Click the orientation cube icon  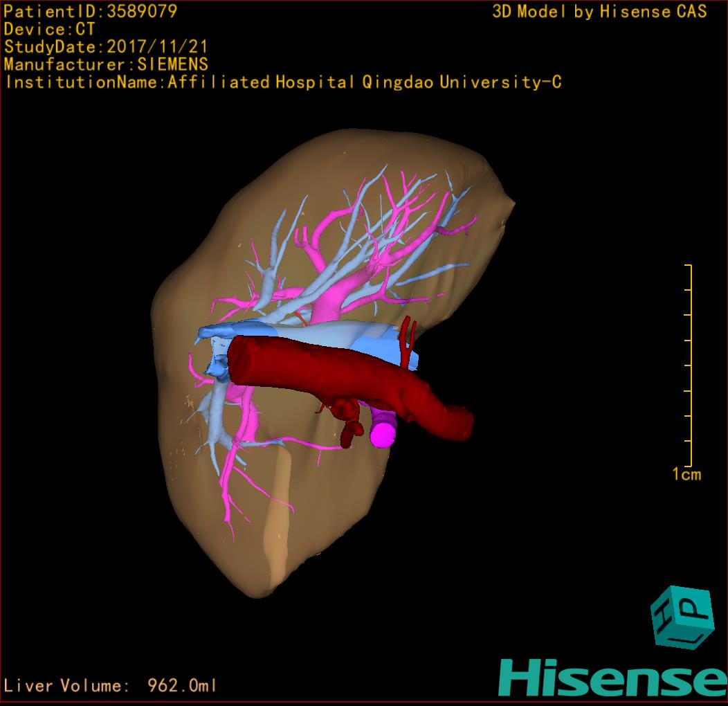tap(682, 617)
